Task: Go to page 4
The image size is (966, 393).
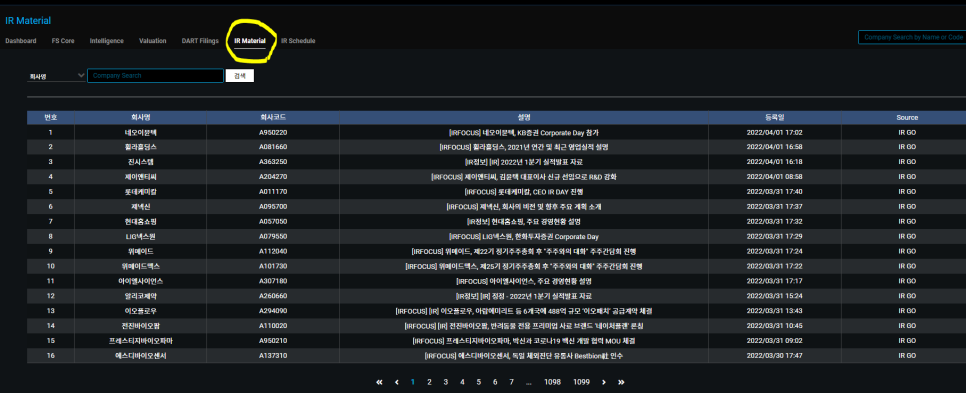Action: point(462,382)
